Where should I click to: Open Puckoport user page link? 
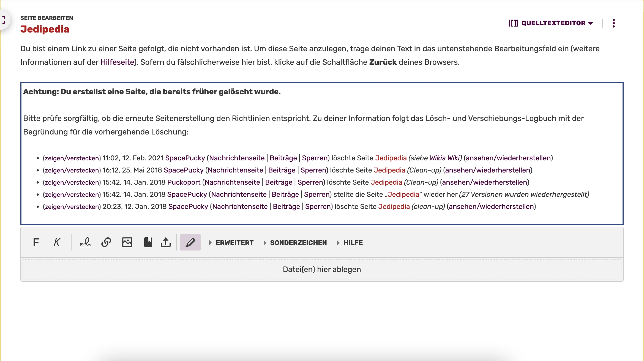point(184,182)
